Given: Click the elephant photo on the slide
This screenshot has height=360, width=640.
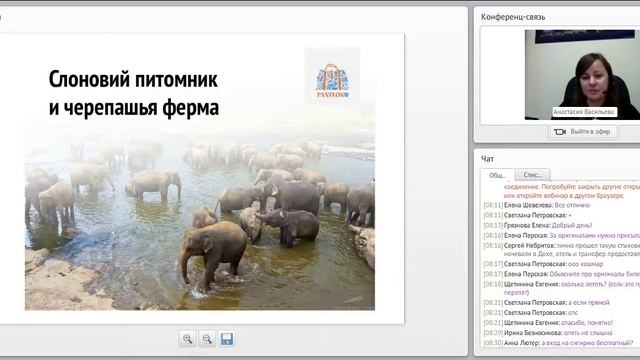Looking at the screenshot, I should [200, 220].
